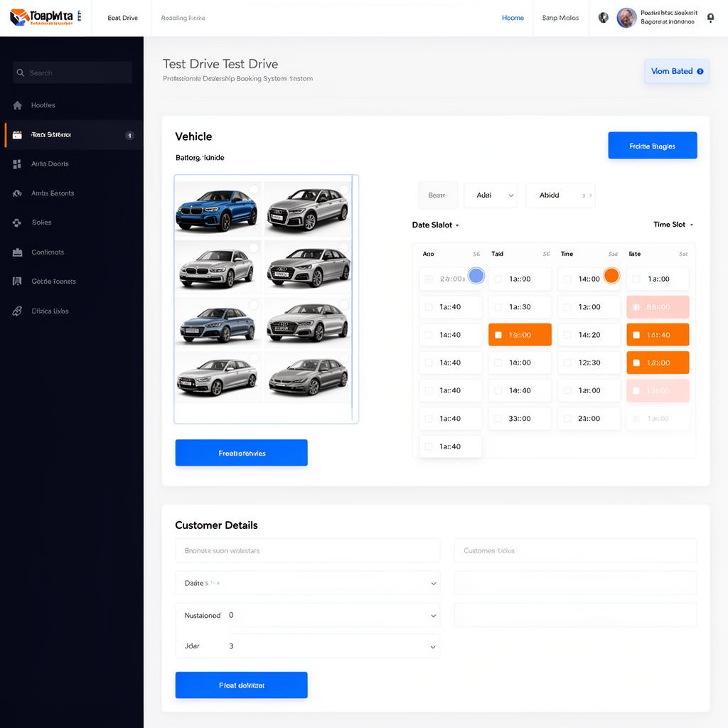Select the silver Audi thumbnail in third row
Viewport: 728px width, 728px height.
pos(308,323)
